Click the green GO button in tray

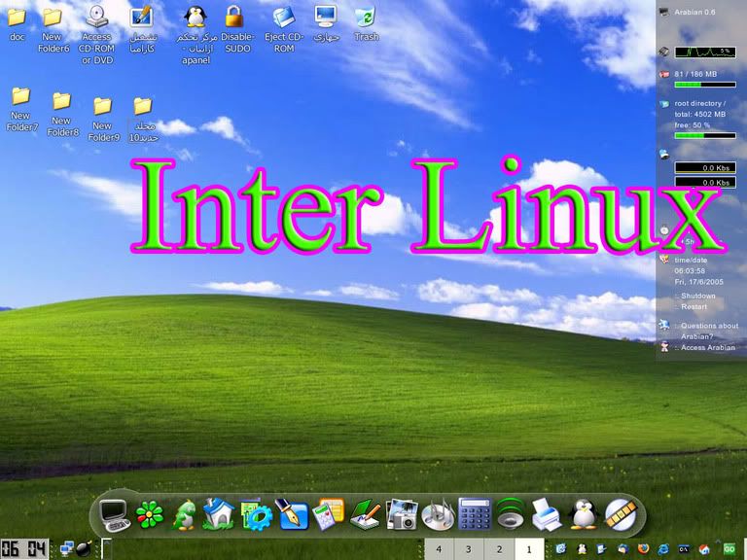click(x=729, y=549)
